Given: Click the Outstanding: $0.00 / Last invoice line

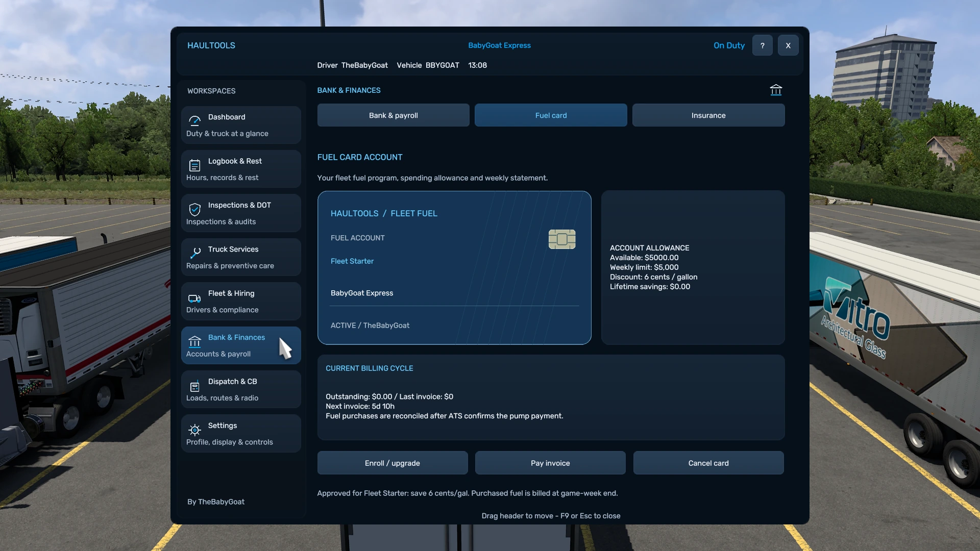Looking at the screenshot, I should point(389,396).
